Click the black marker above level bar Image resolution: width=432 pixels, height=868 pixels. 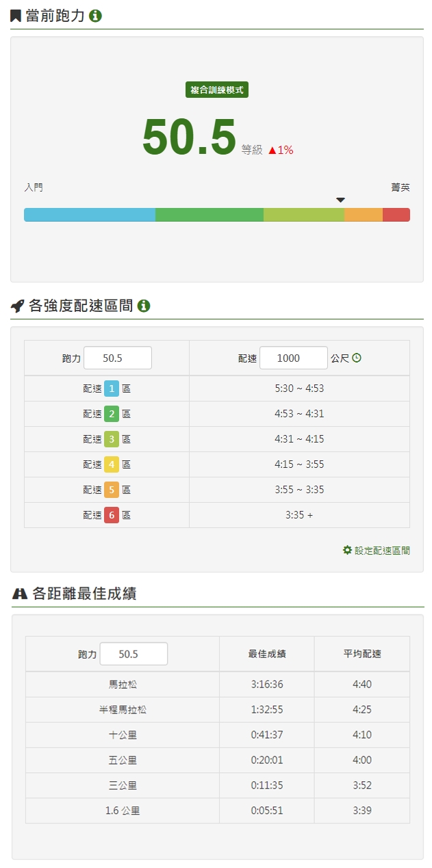coord(340,200)
